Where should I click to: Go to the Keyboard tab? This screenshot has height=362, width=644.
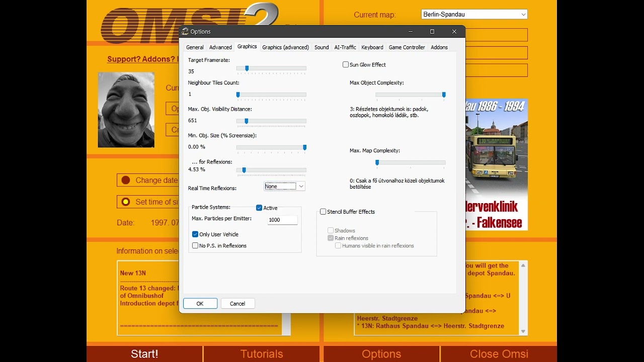click(372, 47)
